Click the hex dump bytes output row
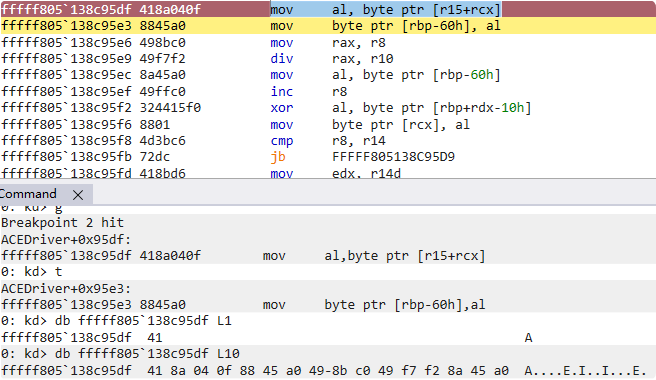This screenshot has width=656, height=380. [328, 371]
